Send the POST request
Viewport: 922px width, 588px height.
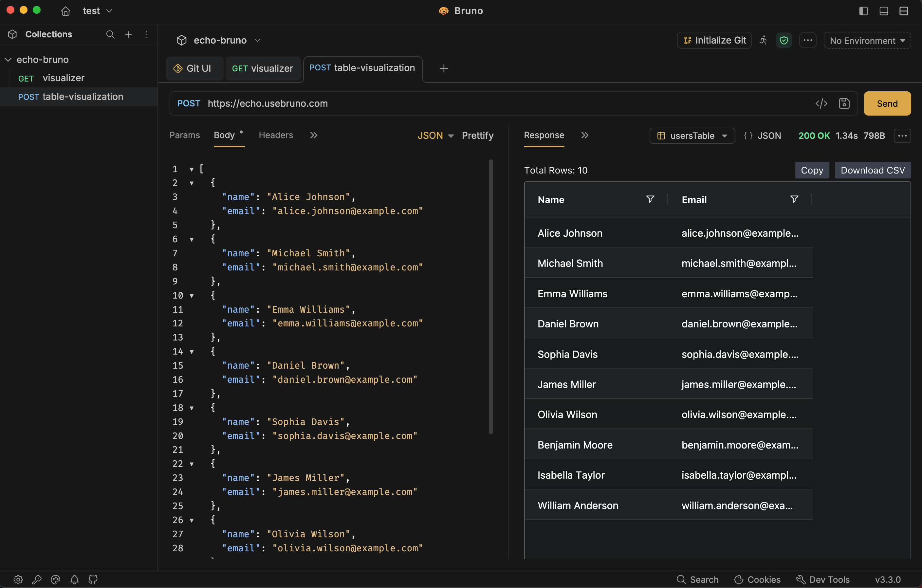[x=887, y=103]
